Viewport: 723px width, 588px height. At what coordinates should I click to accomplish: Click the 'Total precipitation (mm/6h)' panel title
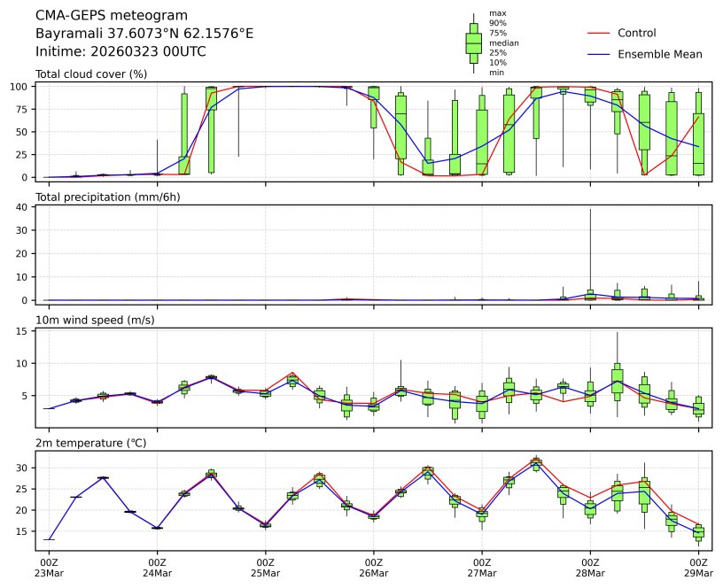108,197
